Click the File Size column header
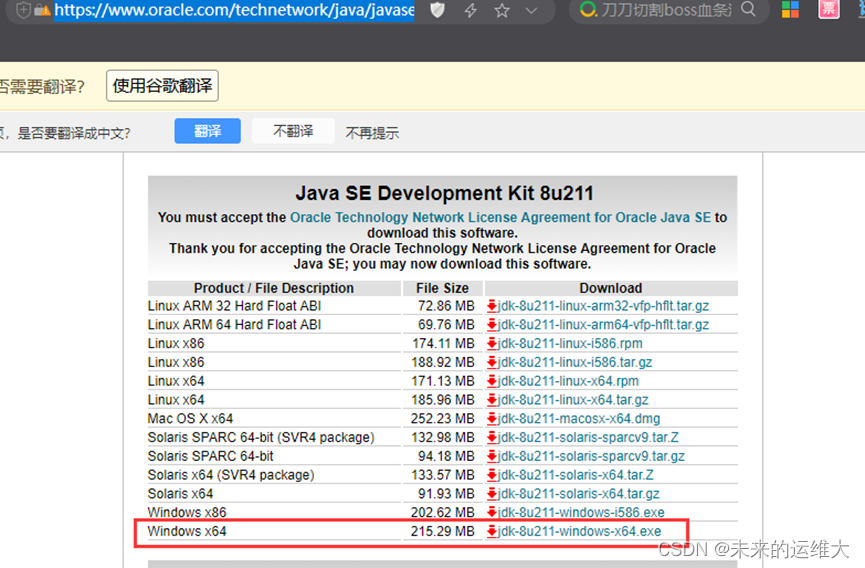The height and width of the screenshot is (568, 865). [x=442, y=288]
